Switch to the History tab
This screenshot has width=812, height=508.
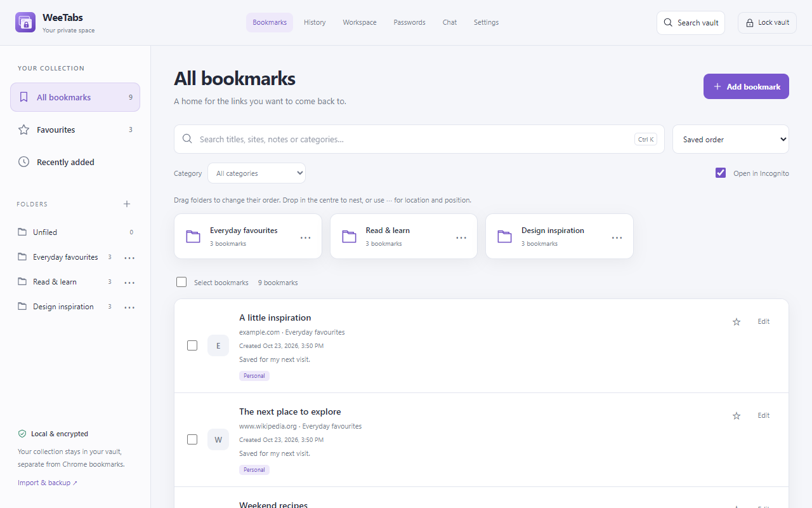point(315,22)
